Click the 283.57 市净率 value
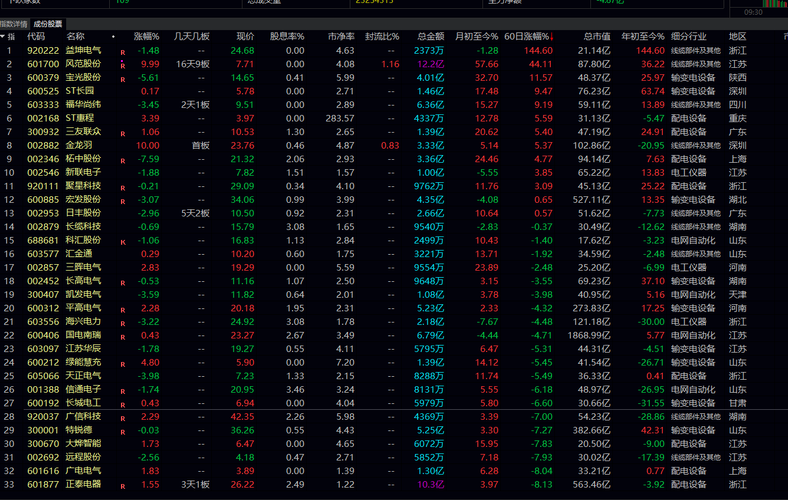 [340, 118]
